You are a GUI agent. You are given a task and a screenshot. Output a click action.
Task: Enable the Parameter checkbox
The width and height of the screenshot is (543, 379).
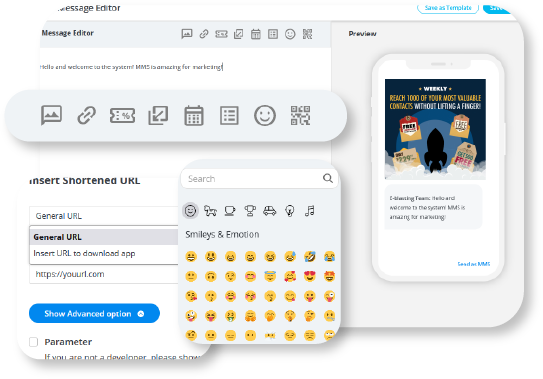34,342
